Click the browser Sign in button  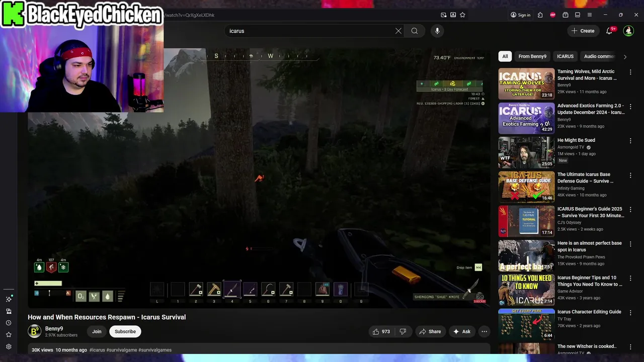pyautogui.click(x=520, y=15)
